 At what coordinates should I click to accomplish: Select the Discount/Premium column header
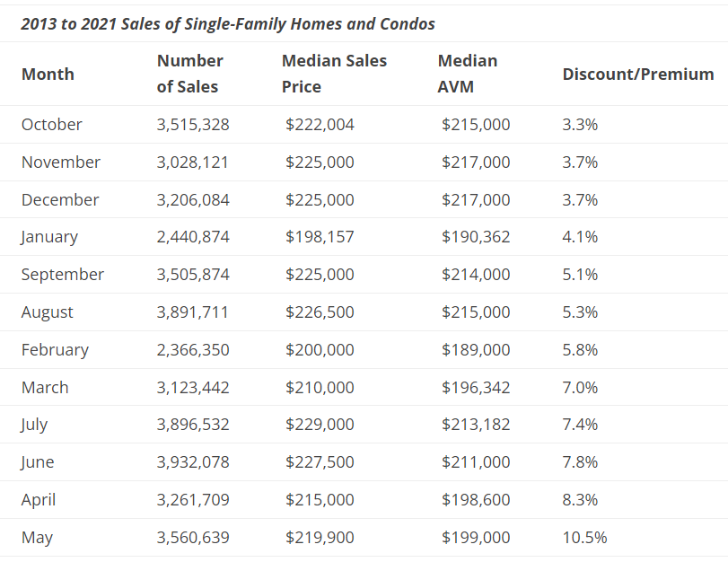click(637, 75)
